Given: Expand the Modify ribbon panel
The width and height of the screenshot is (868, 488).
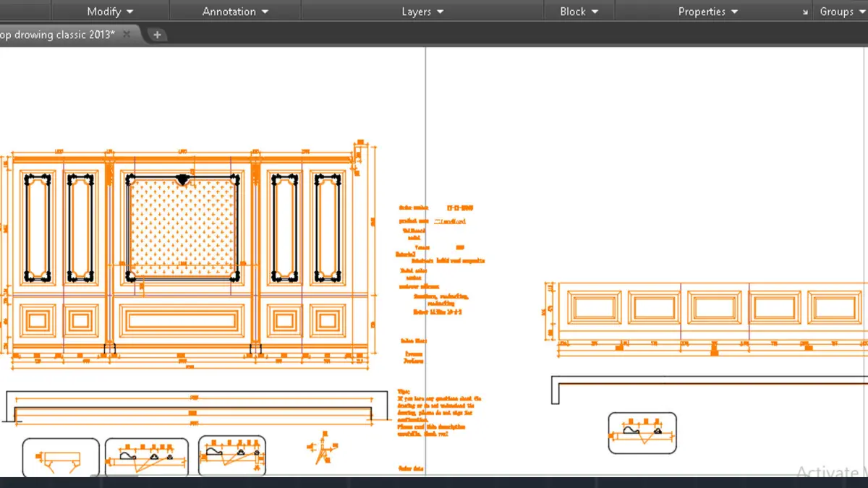Looking at the screenshot, I should coord(110,12).
